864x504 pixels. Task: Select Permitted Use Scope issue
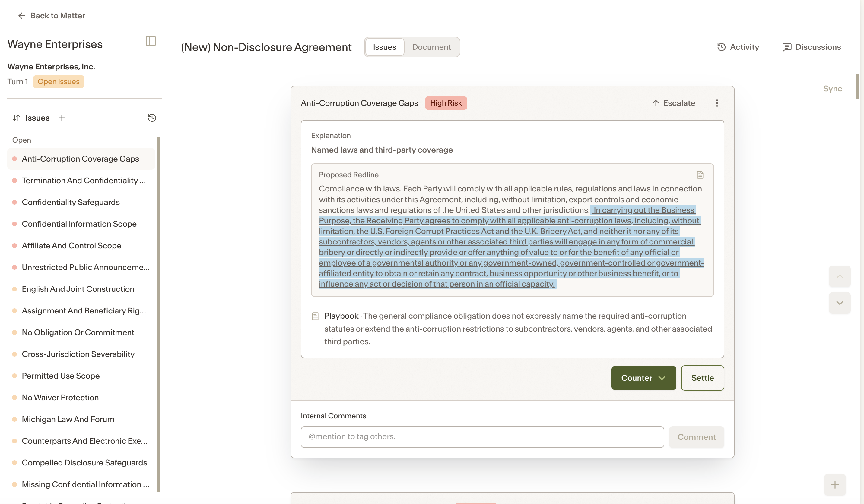81,376
